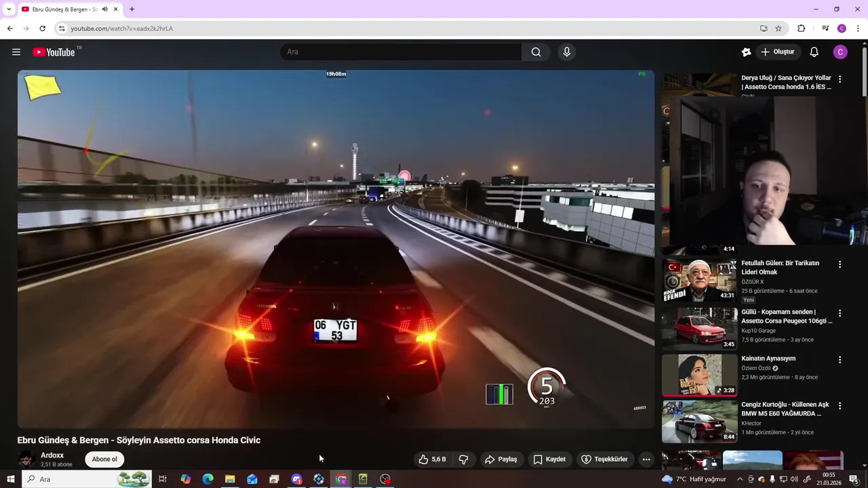
Task: Open the BMW M5 E60 video thumbnail
Action: 699,422
